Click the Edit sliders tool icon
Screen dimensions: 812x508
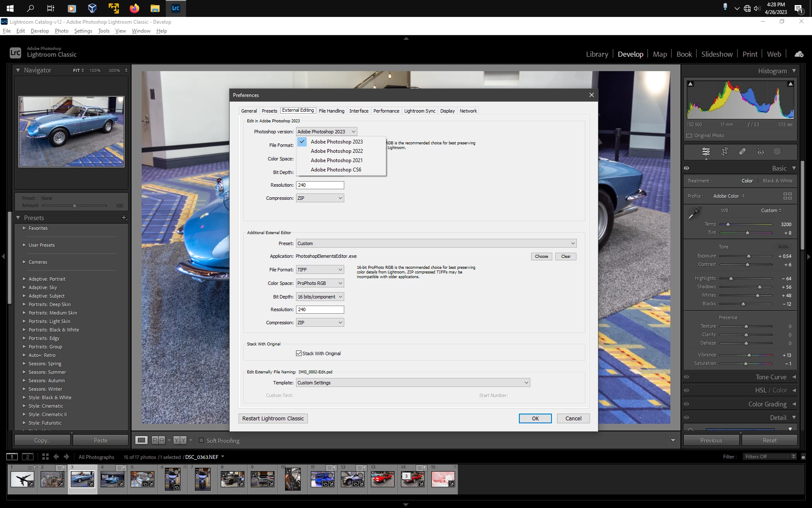pyautogui.click(x=706, y=152)
